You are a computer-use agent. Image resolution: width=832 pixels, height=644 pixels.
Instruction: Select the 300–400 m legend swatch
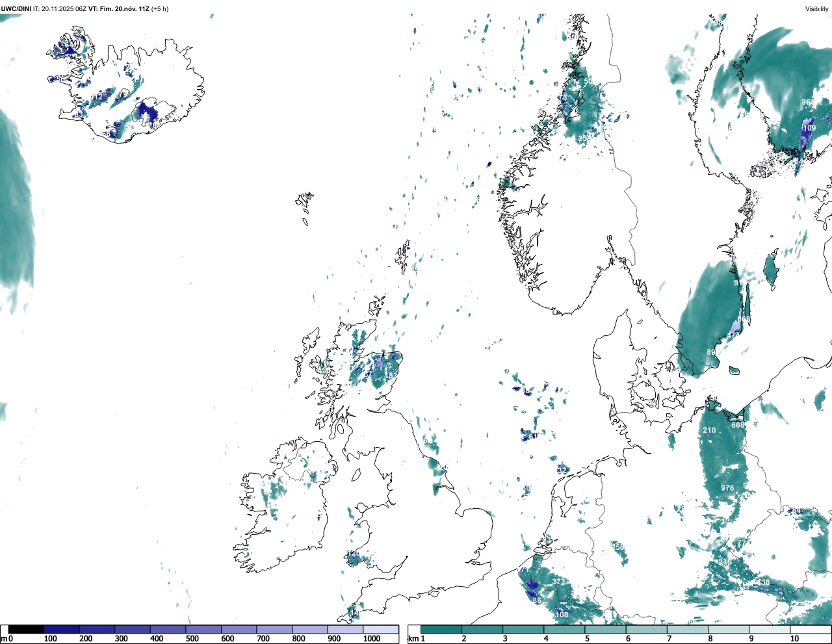tap(133, 629)
